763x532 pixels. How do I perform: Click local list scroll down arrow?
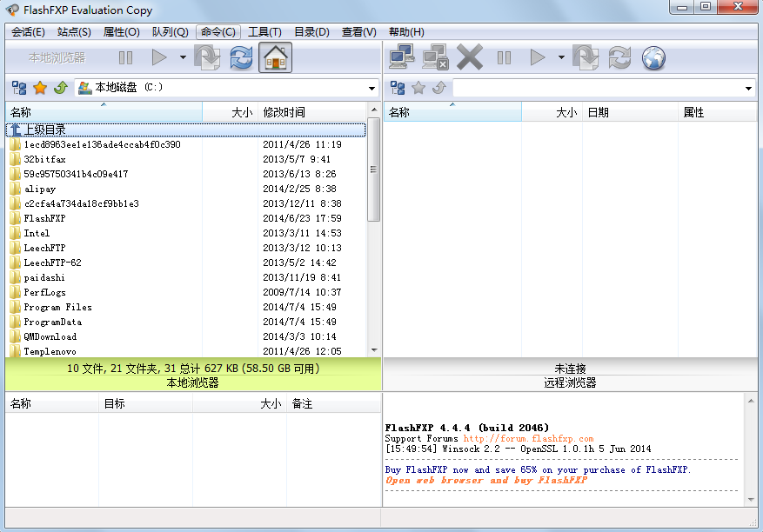[x=374, y=350]
